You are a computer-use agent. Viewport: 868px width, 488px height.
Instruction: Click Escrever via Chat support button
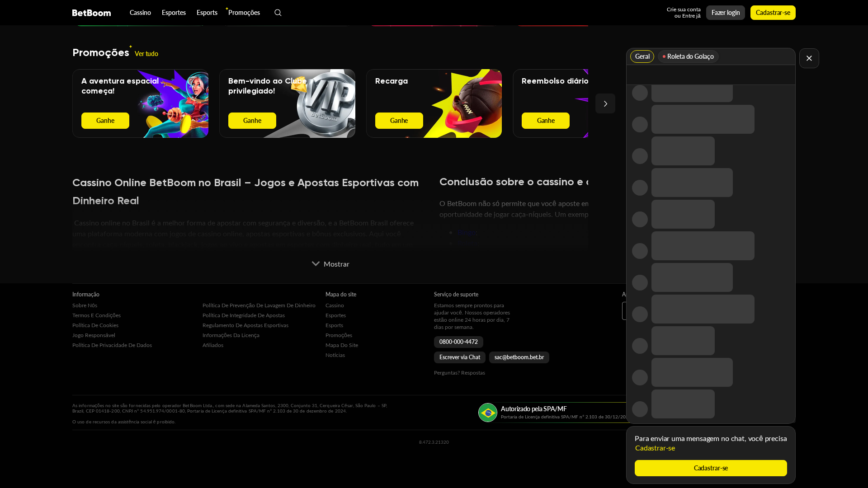(x=460, y=357)
